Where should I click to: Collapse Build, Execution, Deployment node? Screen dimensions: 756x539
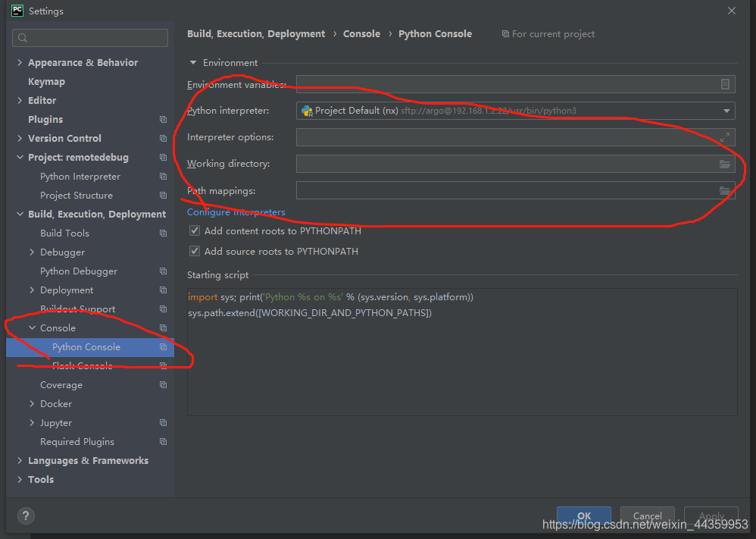coord(20,215)
